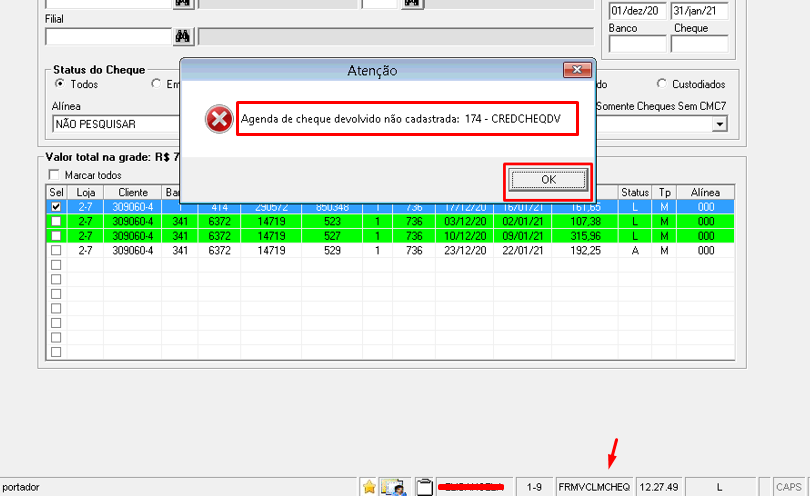Tick the Marcar todos checkbox
Viewport: 810px width, 497px height.
point(53,175)
